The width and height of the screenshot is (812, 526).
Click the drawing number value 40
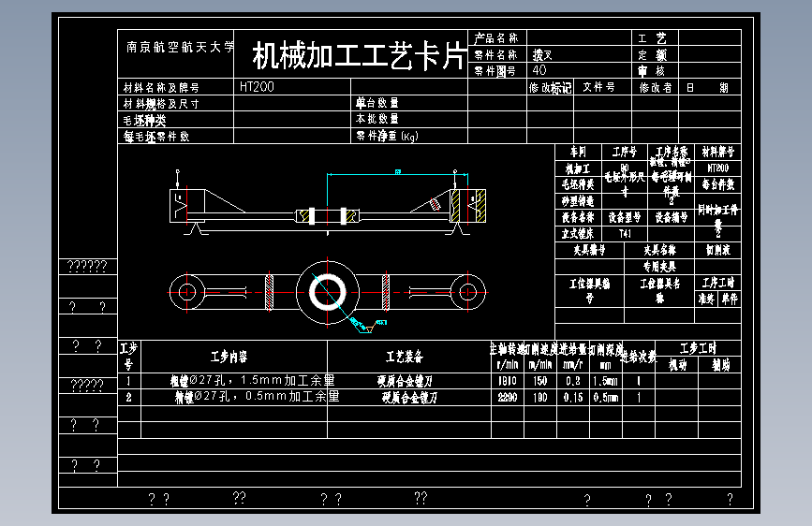click(539, 70)
